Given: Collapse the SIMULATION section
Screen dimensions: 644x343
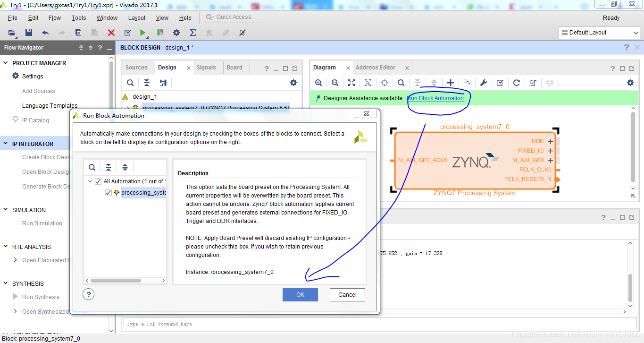Looking at the screenshot, I should click(6, 210).
